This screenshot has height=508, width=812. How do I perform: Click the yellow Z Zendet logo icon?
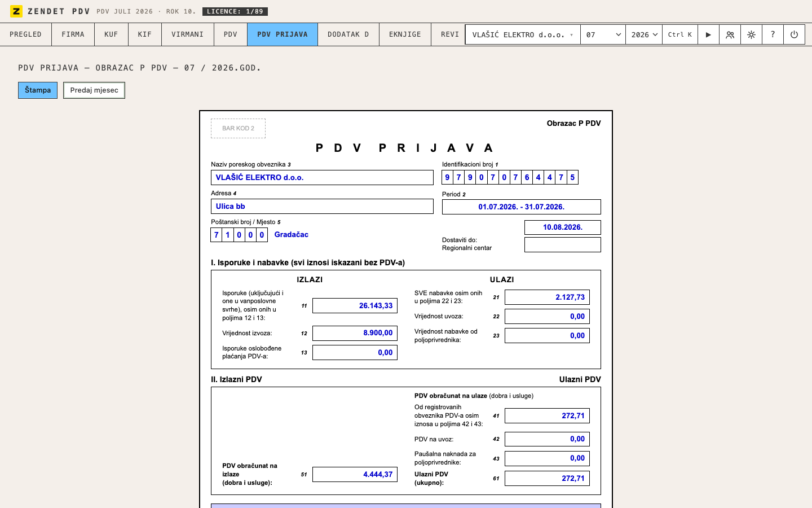[16, 11]
